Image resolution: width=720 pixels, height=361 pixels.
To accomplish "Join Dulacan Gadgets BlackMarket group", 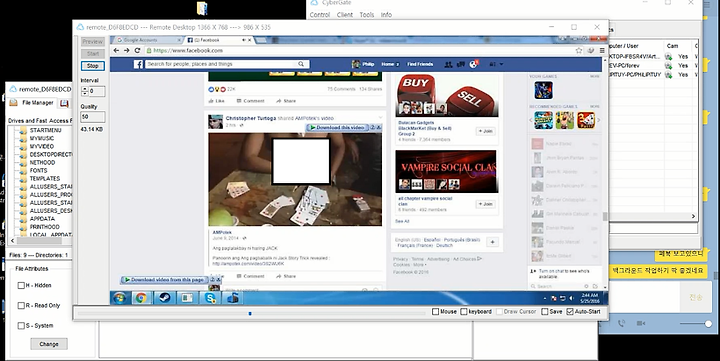I will [x=486, y=131].
